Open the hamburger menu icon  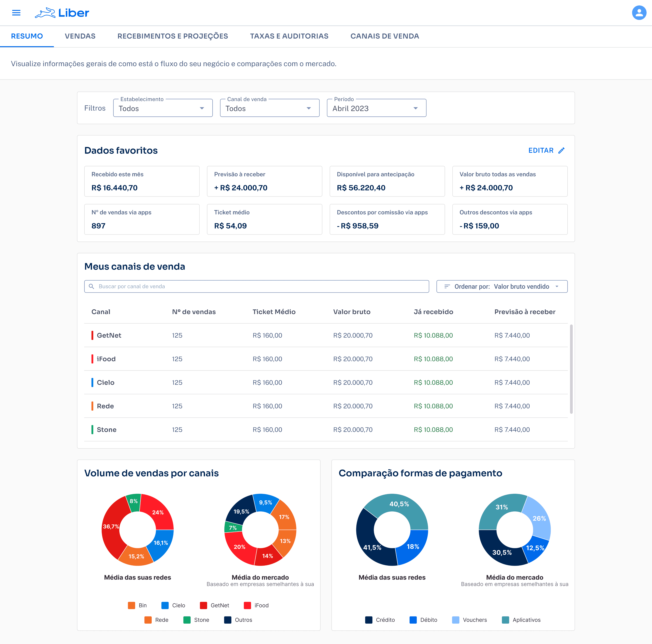coord(16,13)
